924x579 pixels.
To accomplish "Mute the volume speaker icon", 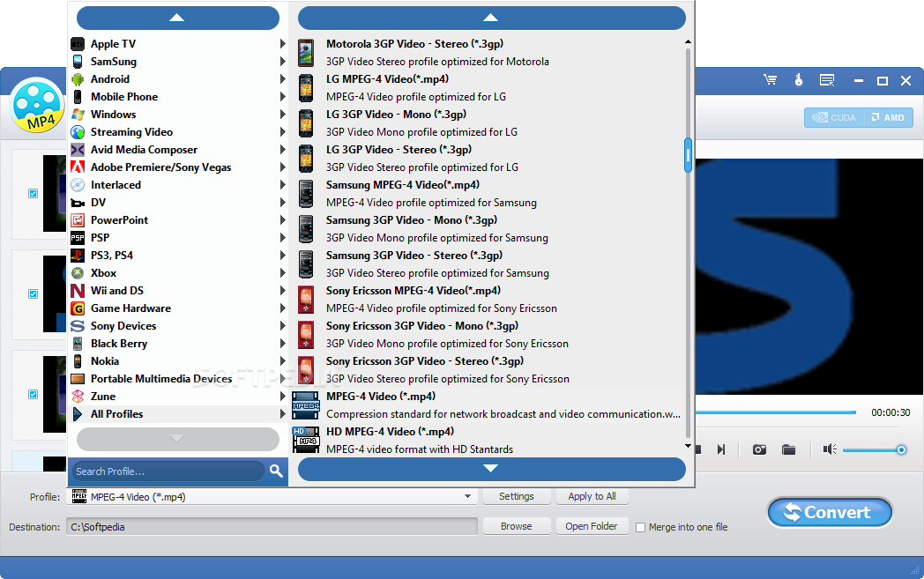I will coord(830,449).
